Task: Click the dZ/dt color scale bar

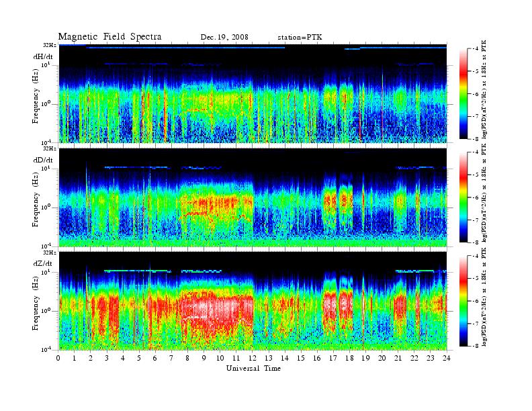Action: [463, 301]
